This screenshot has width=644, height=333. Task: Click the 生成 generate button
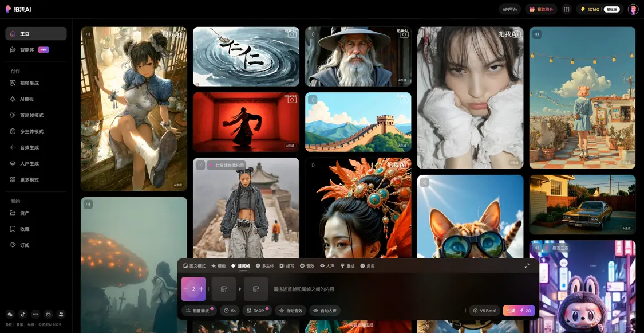point(519,311)
